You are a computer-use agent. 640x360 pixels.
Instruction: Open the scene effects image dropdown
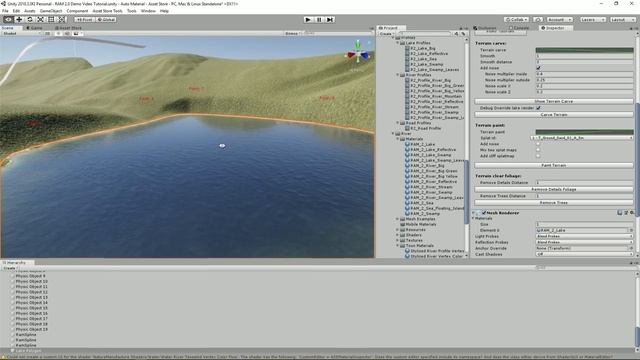(x=77, y=33)
